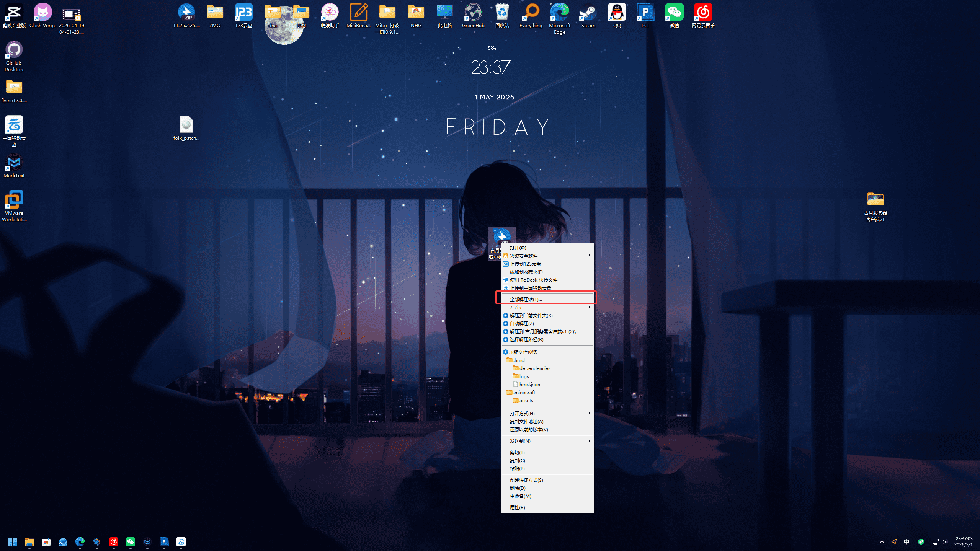Choose 全部解压缩(T)... to extract all
The image size is (980, 551).
(547, 300)
